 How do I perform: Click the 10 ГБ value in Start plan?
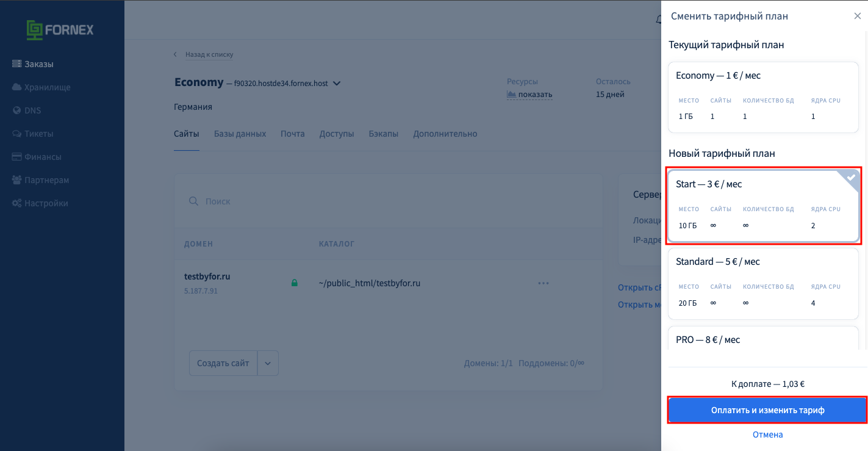pyautogui.click(x=687, y=226)
